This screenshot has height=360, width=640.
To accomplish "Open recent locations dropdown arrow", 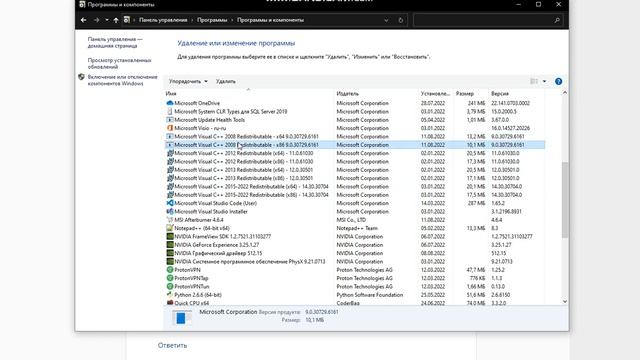I will coord(107,20).
